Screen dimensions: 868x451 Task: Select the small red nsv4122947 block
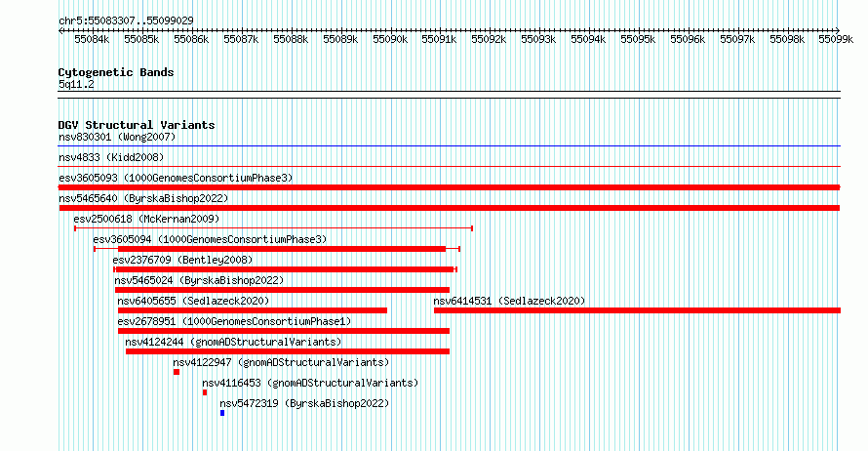177,372
